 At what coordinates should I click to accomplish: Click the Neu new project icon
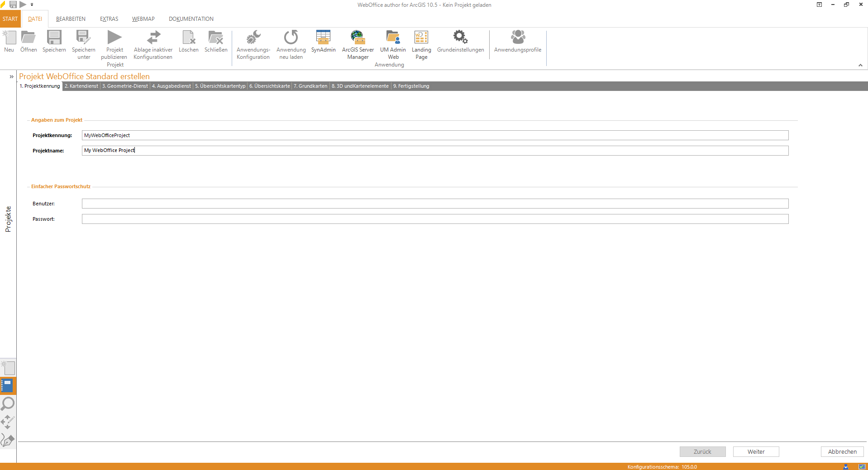9,42
